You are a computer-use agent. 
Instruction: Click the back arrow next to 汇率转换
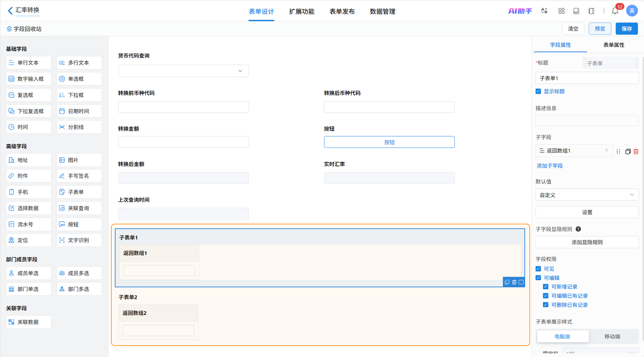10,11
